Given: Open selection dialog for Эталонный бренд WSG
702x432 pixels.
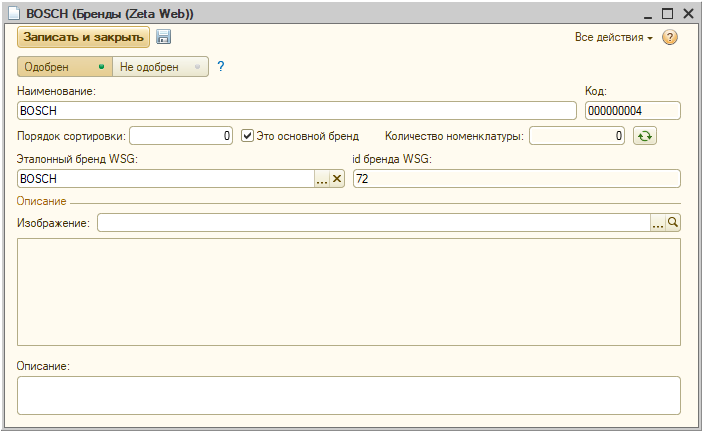Looking at the screenshot, I should pos(322,179).
